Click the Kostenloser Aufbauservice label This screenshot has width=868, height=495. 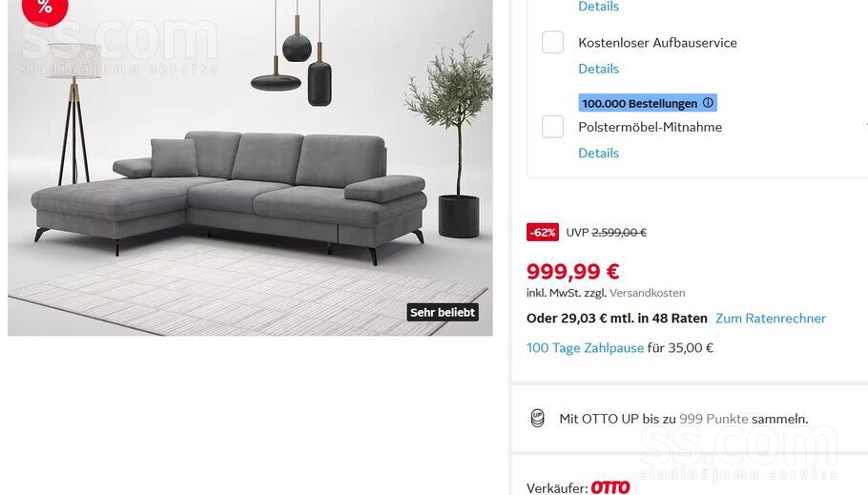657,43
